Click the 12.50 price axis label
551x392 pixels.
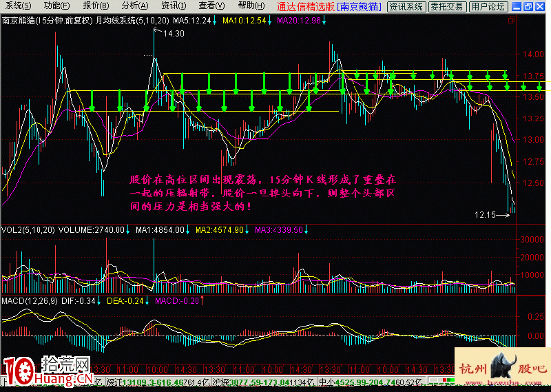point(533,183)
